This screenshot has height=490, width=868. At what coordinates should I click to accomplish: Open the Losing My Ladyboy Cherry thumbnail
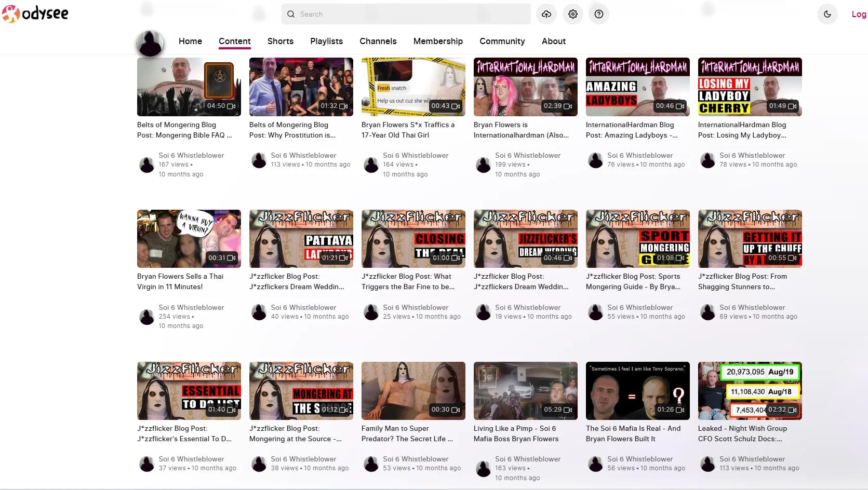(750, 87)
